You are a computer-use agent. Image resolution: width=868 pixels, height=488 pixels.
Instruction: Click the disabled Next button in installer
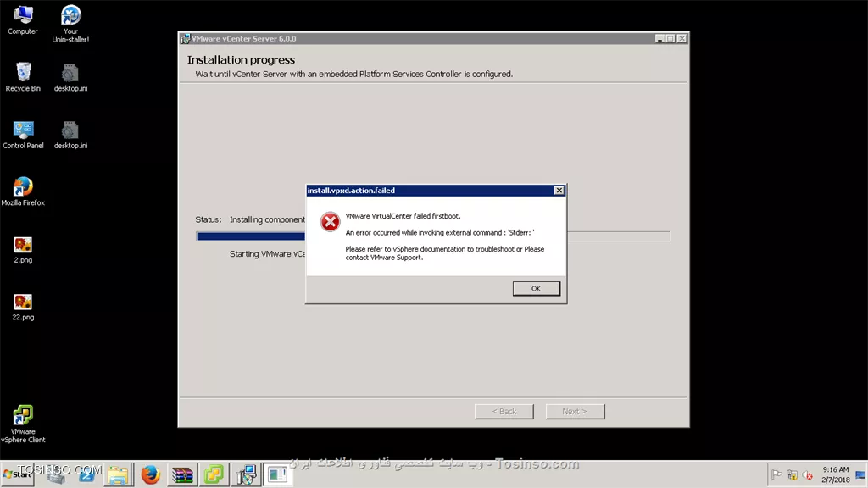coord(575,411)
